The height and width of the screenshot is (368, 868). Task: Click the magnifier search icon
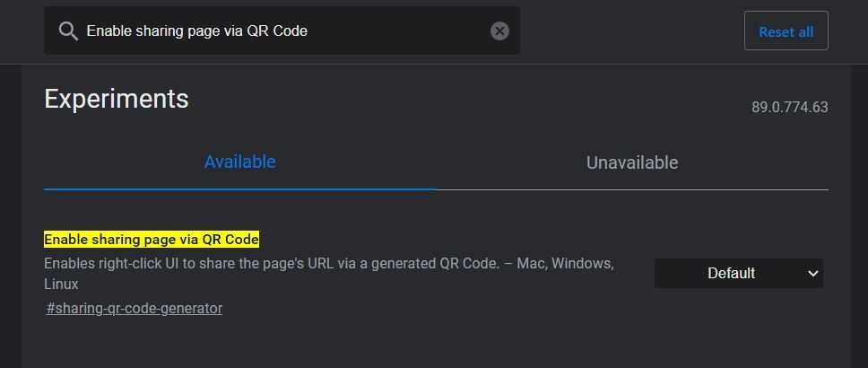point(68,31)
